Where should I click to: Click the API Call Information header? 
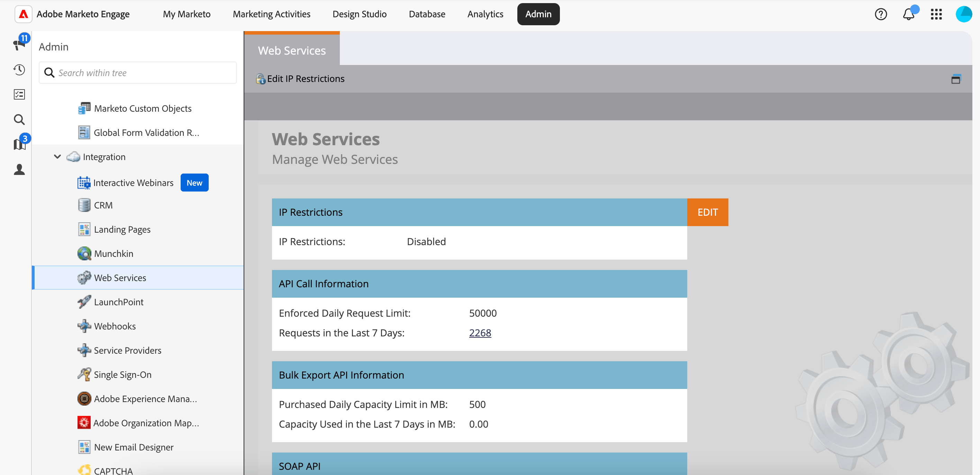[479, 284]
